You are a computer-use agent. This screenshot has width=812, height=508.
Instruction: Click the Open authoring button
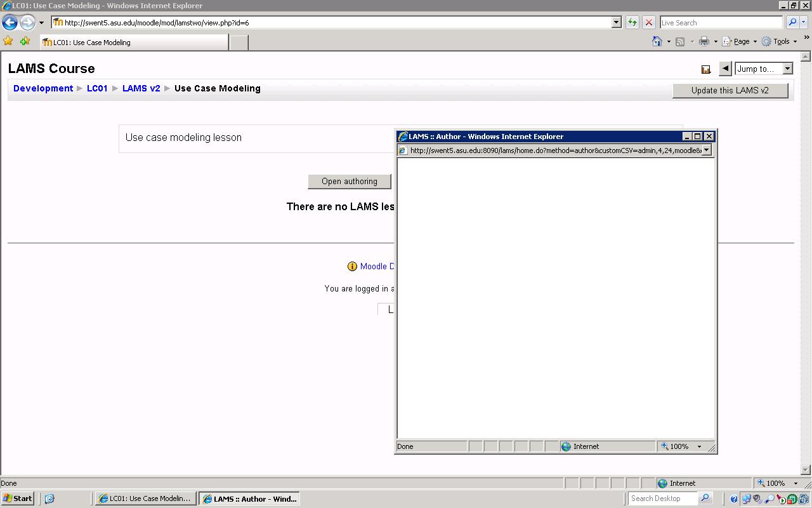(349, 182)
